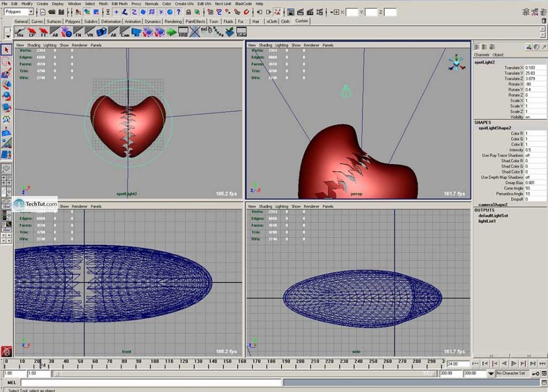The height and width of the screenshot is (392, 548).
Task: Toggle select by hierarchy mode
Action: 78,12
